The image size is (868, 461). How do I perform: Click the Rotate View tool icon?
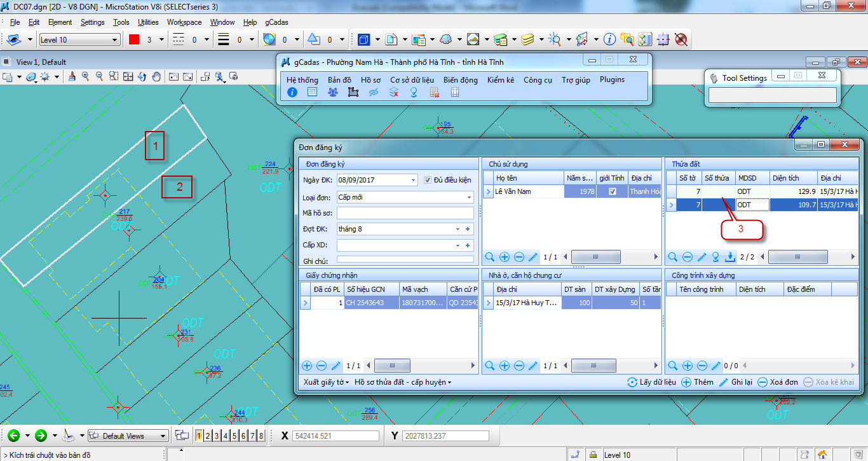(142, 77)
